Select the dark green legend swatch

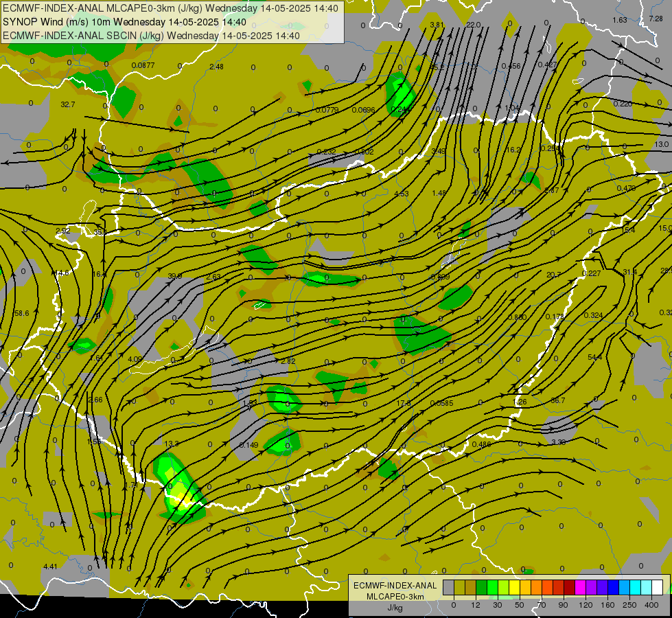coord(482,587)
